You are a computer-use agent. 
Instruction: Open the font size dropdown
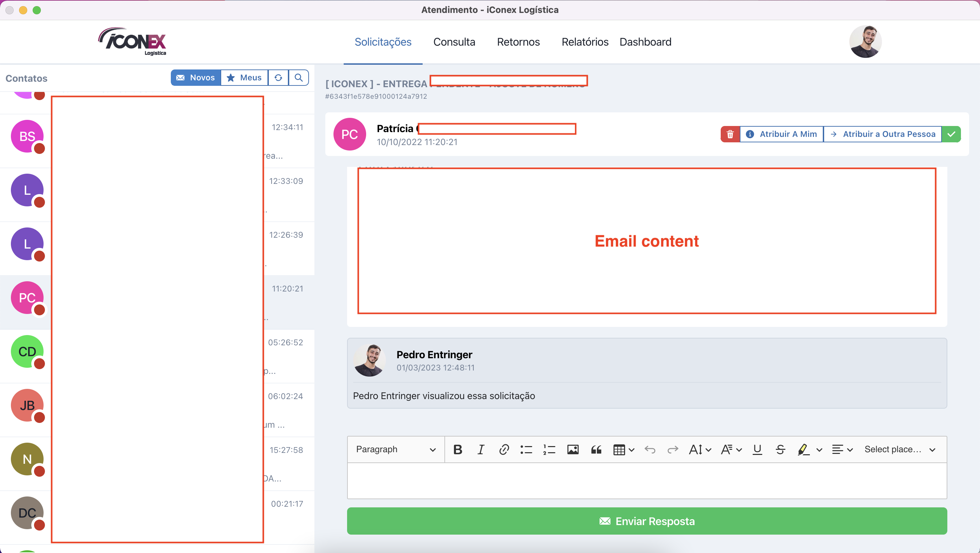coord(700,449)
